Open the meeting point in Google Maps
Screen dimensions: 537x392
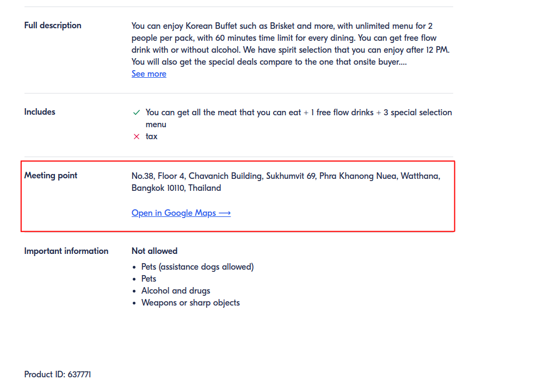pos(174,213)
